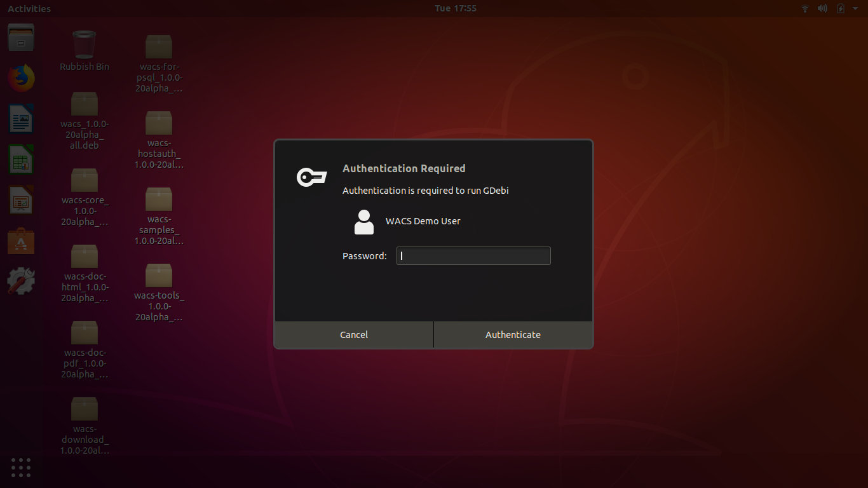
Task: Open the system settings tools icon
Action: 21,281
